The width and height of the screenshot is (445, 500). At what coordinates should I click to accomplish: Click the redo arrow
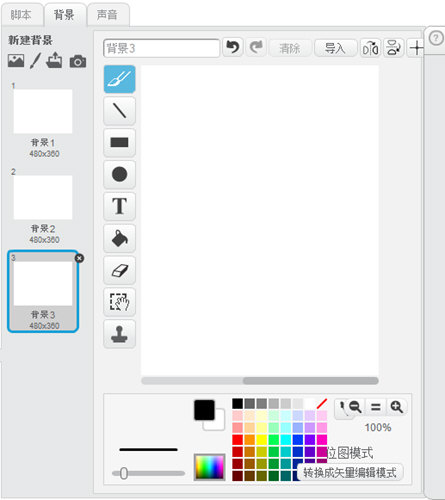[x=256, y=48]
